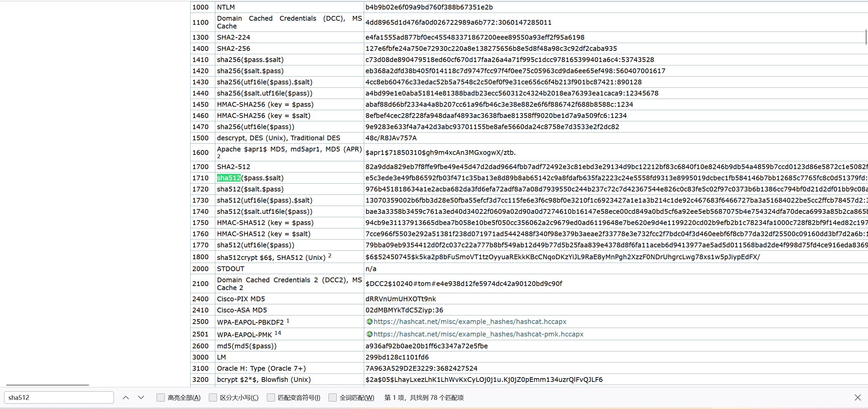Click globe icon beside hashcat.hccapx link
Screen dimensions: 868x409
point(369,322)
